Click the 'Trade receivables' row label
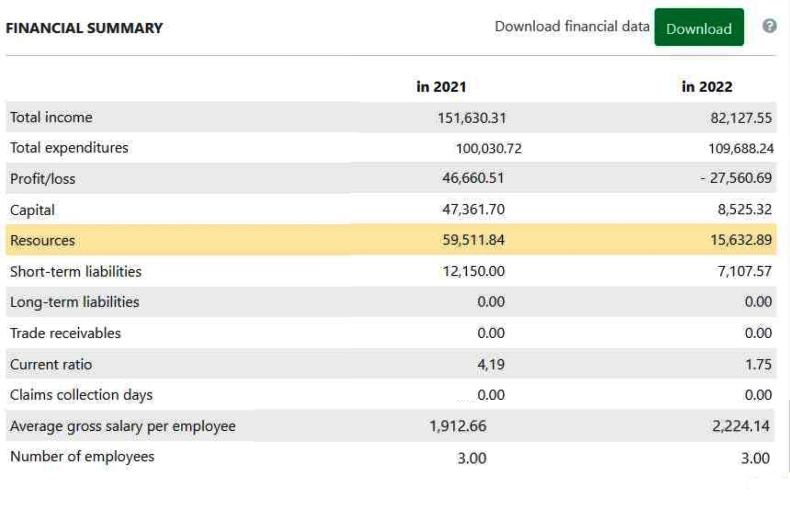 [x=66, y=333]
